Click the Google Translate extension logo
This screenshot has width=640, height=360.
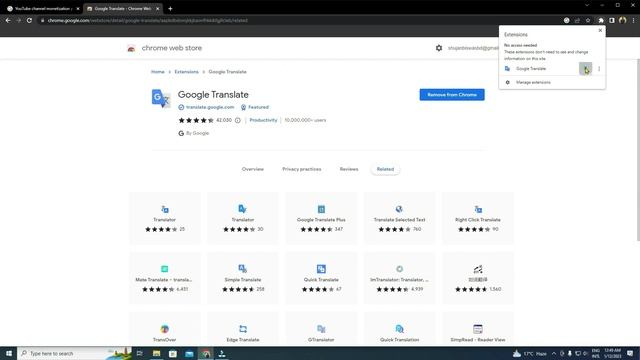161,98
